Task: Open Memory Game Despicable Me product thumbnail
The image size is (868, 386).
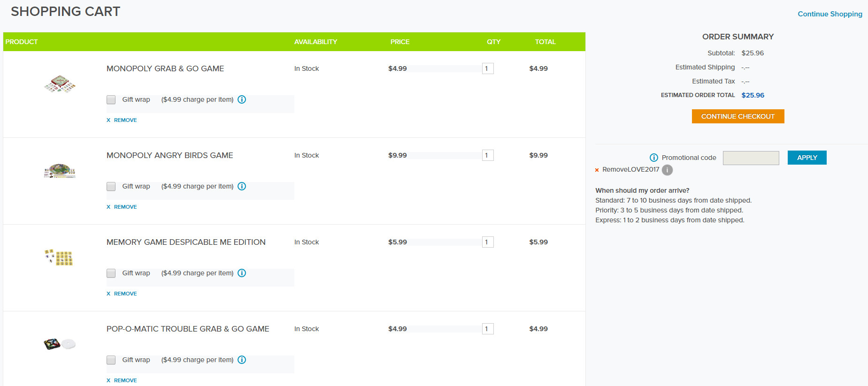Action: click(x=59, y=257)
